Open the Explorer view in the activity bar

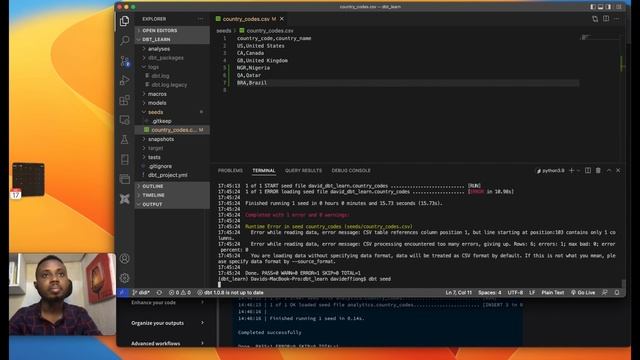tap(124, 21)
